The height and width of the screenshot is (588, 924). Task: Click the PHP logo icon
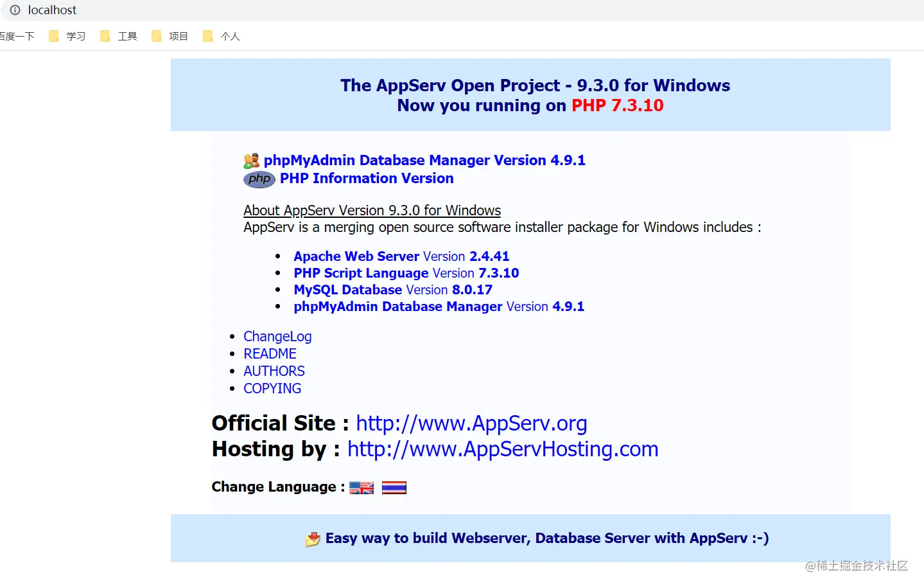[x=259, y=179]
